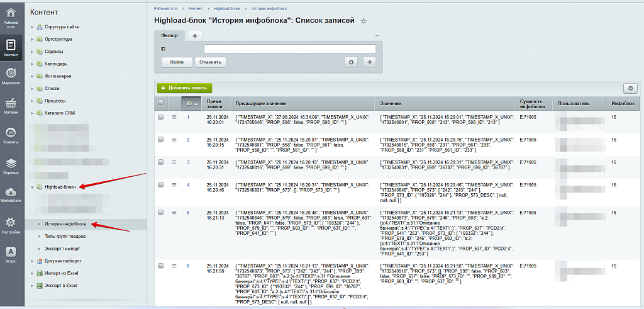
Task: Add a new filter tab with plus
Action: [x=194, y=35]
